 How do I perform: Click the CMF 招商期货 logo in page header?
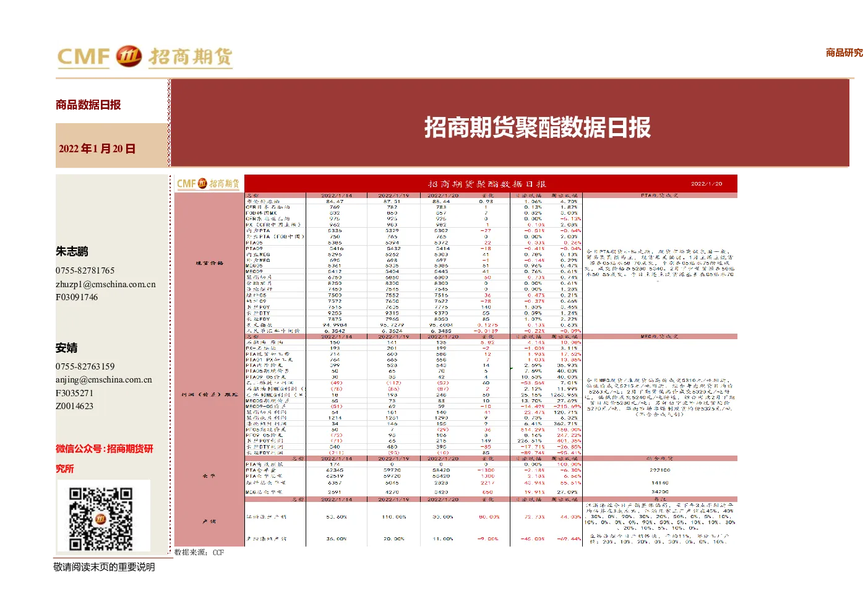coord(145,57)
